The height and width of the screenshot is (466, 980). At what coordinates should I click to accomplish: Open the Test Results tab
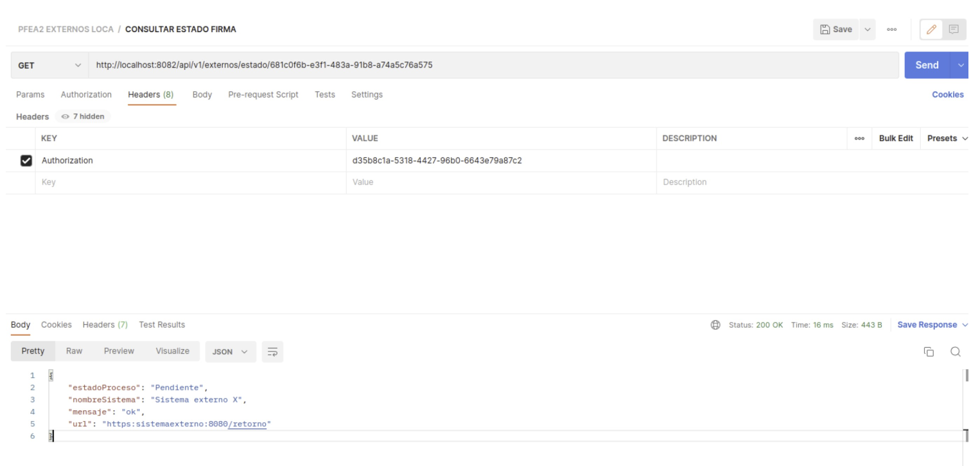click(x=162, y=324)
